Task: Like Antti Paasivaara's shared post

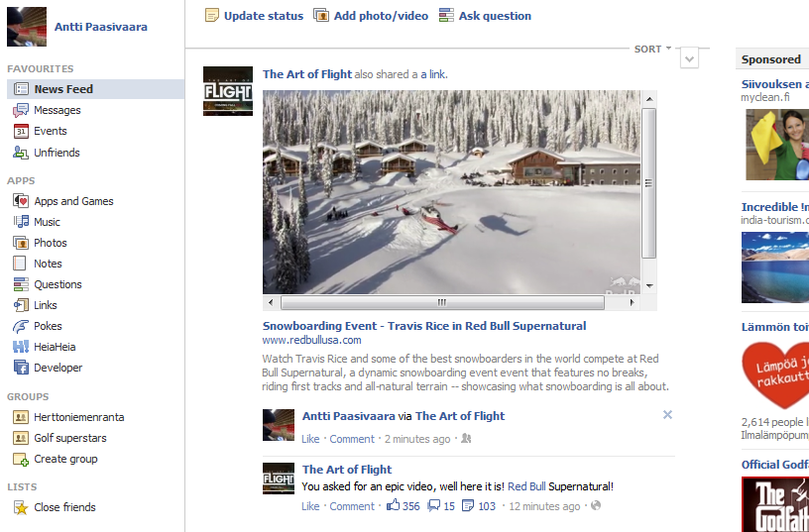Action: tap(310, 439)
